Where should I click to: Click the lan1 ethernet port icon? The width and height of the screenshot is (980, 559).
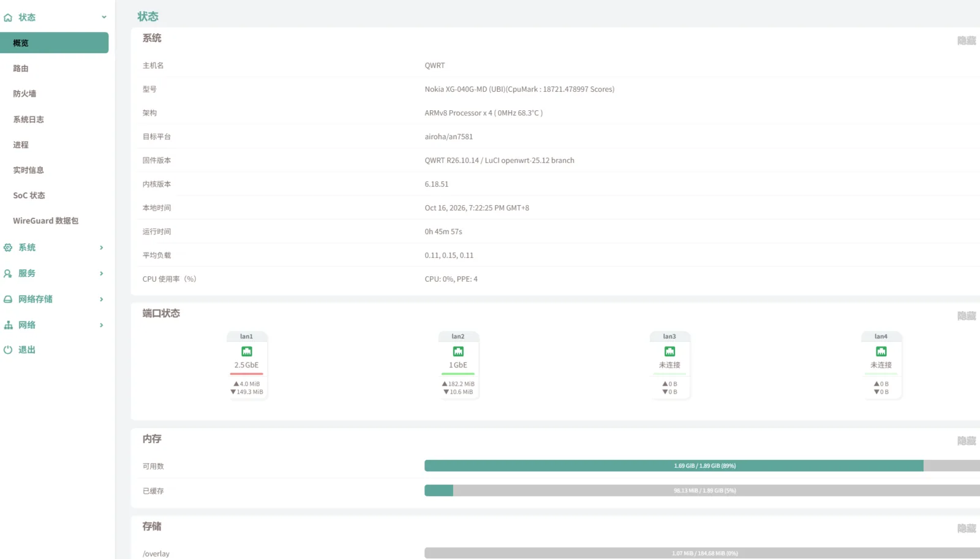click(247, 351)
